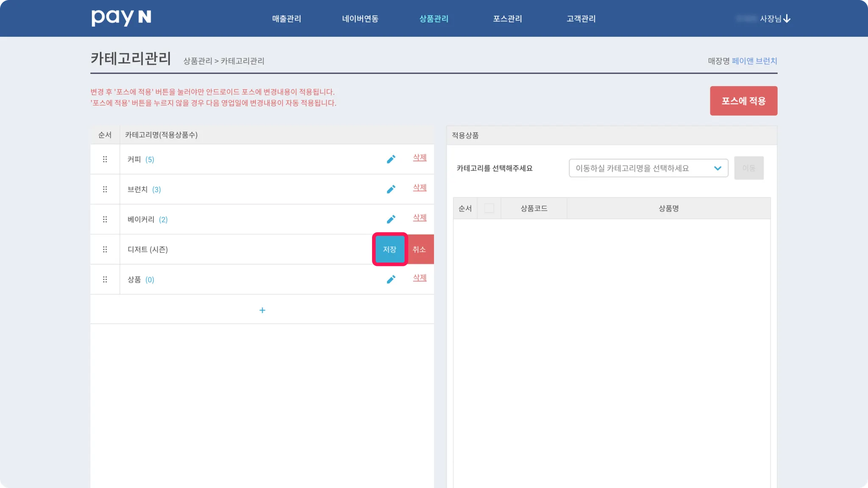This screenshot has height=488, width=868.
Task: Open the 이동하실 카테고리명 dropdown
Action: tap(648, 168)
